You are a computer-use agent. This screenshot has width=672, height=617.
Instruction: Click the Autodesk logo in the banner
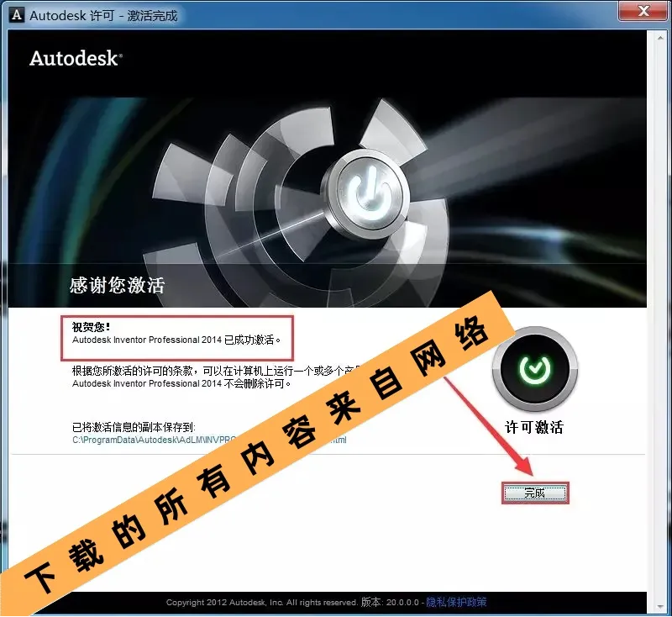76,59
